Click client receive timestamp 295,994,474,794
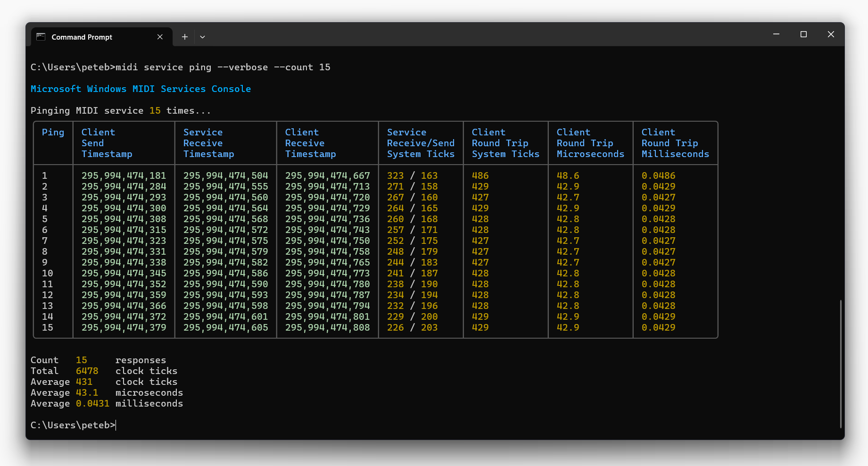Screen dimensions: 868x466 tap(328, 306)
